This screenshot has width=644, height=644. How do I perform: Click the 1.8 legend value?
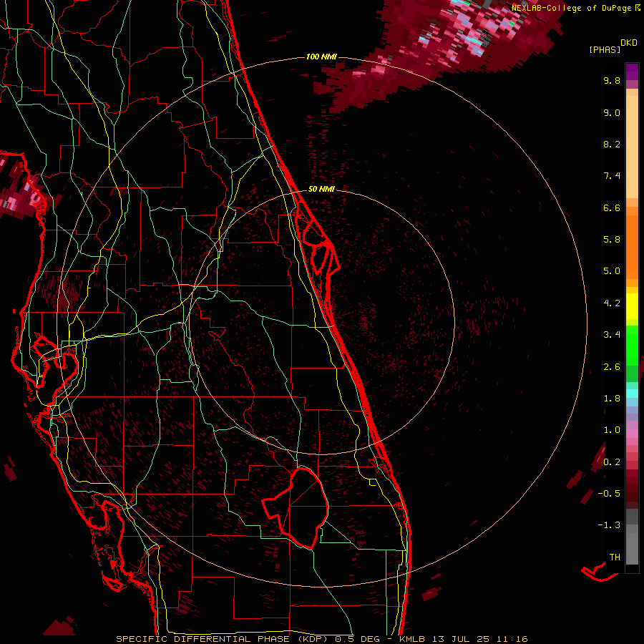(x=612, y=399)
